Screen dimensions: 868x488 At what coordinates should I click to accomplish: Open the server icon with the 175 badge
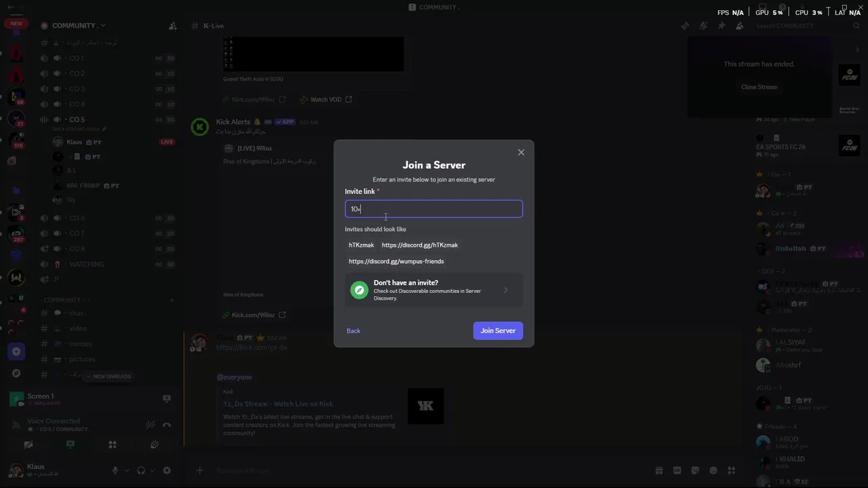click(x=16, y=140)
